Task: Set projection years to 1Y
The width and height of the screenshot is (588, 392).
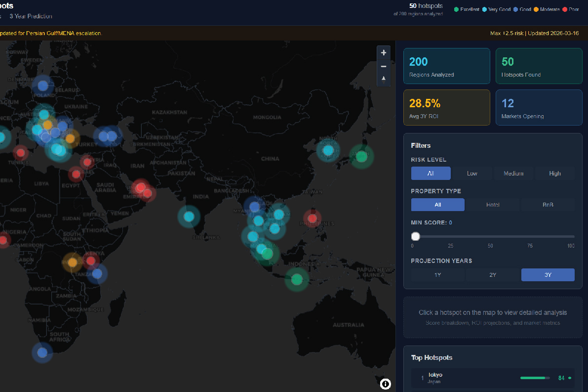Action: (437, 275)
